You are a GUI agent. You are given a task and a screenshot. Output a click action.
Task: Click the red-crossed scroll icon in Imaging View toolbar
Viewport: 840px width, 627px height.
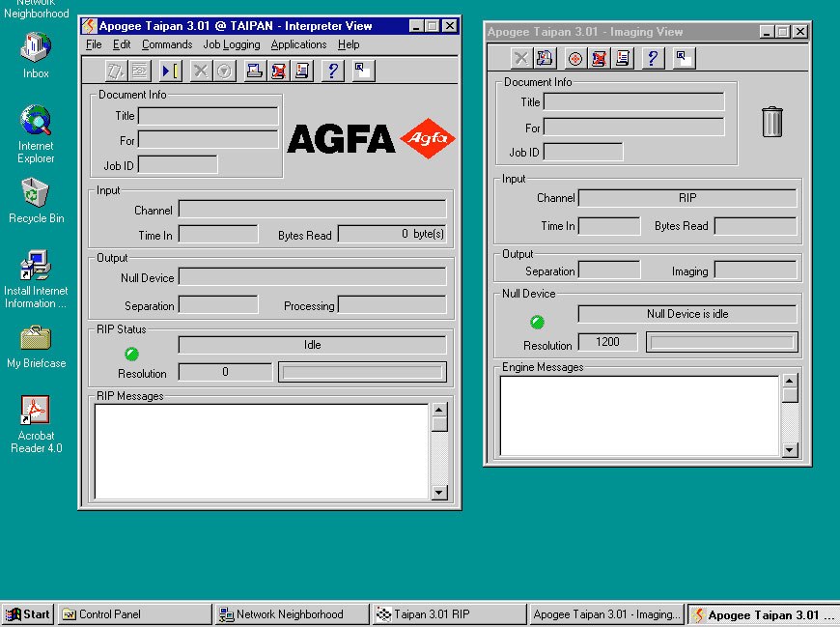599,58
